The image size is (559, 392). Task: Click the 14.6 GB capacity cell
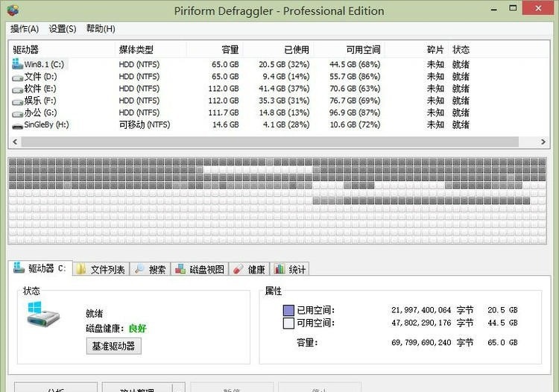[x=226, y=124]
